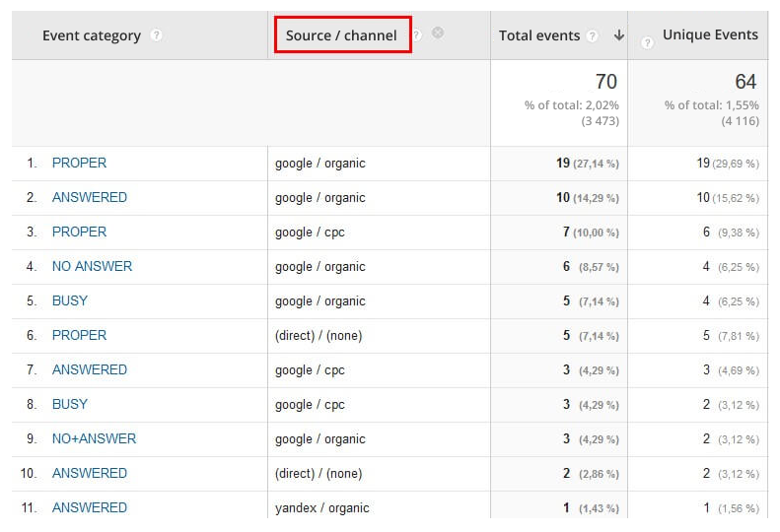This screenshot has height=532, width=780.
Task: Select PROPER link in row 3
Action: click(79, 232)
